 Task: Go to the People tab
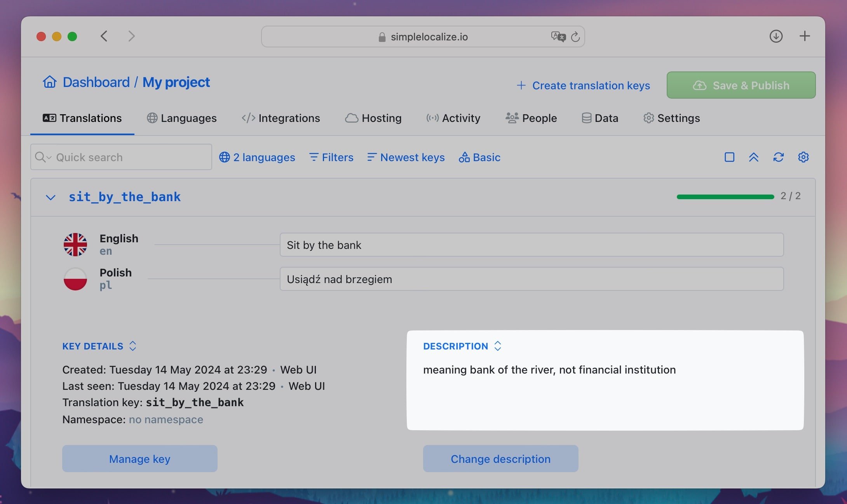click(531, 118)
